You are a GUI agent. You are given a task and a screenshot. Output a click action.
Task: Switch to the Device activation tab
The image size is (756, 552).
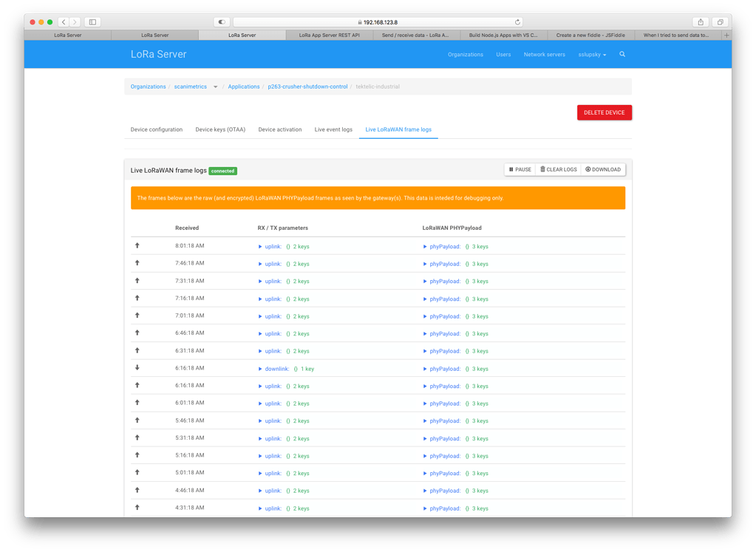pyautogui.click(x=279, y=129)
